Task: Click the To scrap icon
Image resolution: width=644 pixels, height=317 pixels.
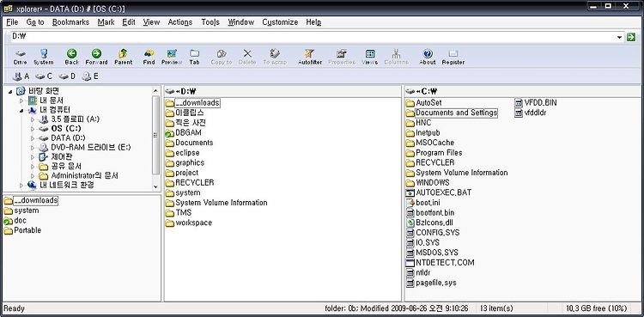Action: [275, 57]
